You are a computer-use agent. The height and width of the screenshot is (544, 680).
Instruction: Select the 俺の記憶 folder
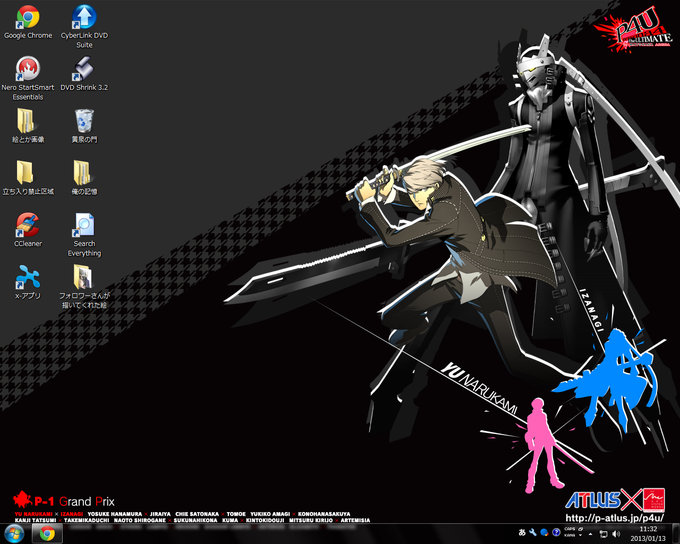coord(84,178)
